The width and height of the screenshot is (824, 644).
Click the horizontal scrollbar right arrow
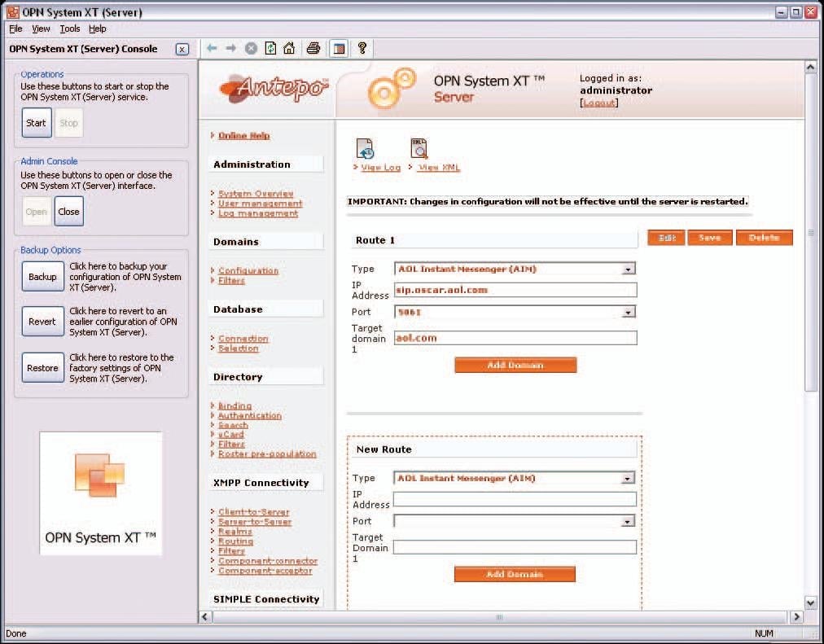[796, 616]
